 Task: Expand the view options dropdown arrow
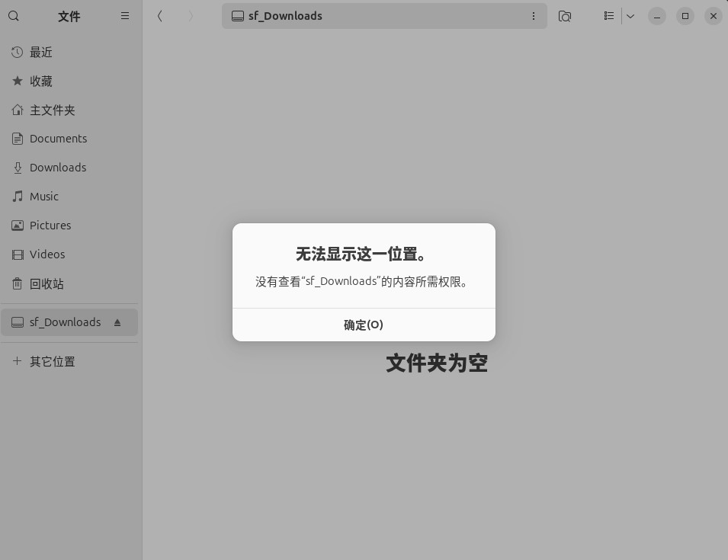tap(630, 16)
